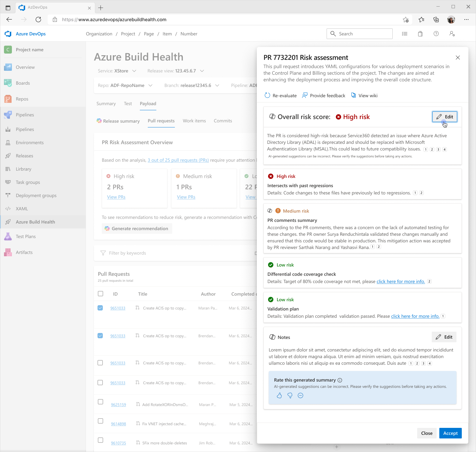This screenshot has height=452, width=476.
Task: Click the info icon beside Rate this generated summary
Action: click(x=340, y=380)
